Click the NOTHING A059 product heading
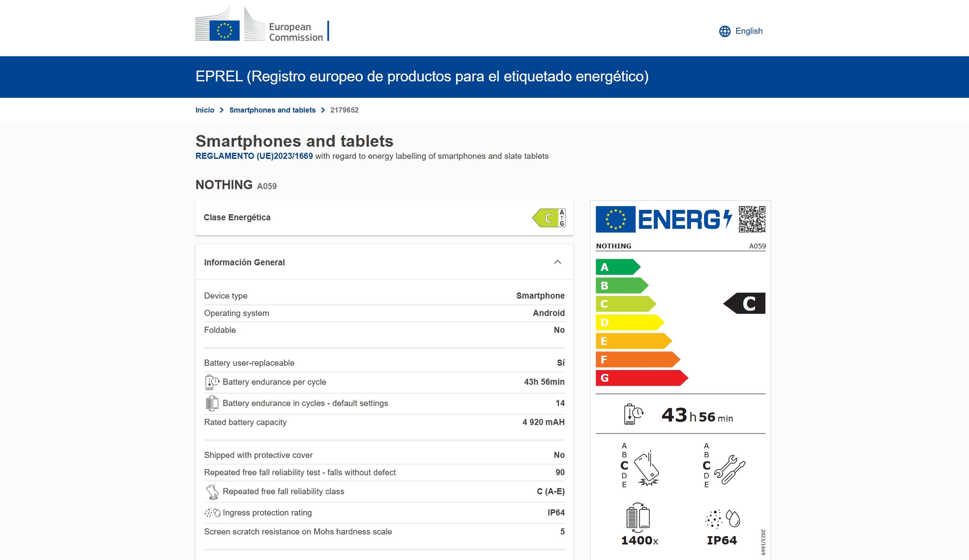This screenshot has width=969, height=560. coord(236,185)
